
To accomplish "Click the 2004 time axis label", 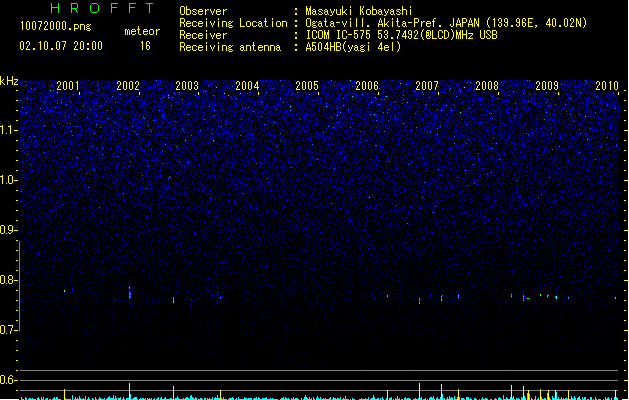I will pos(247,85).
